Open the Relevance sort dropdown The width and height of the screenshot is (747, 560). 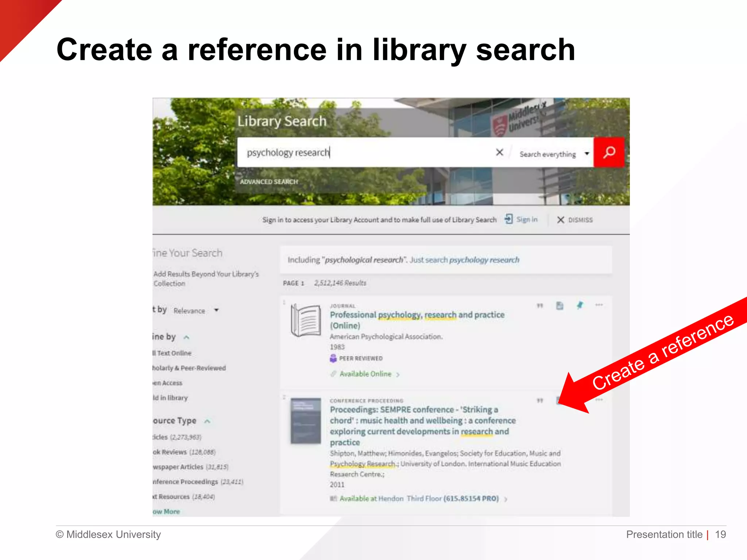point(196,311)
